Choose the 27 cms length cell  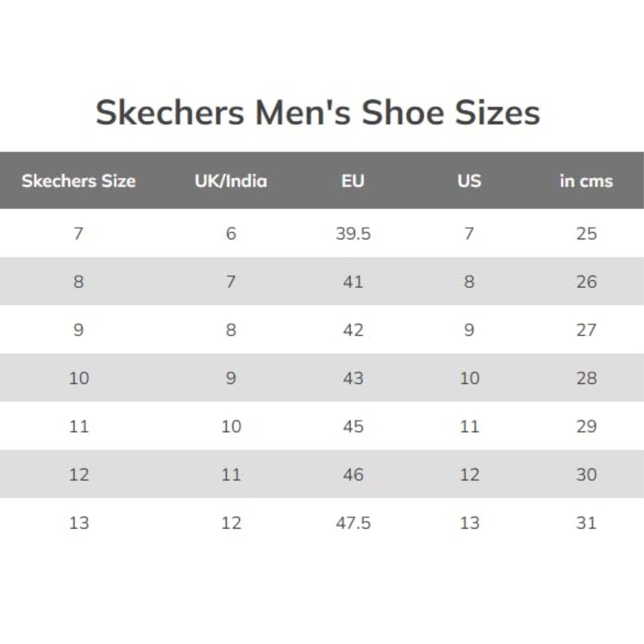point(586,330)
